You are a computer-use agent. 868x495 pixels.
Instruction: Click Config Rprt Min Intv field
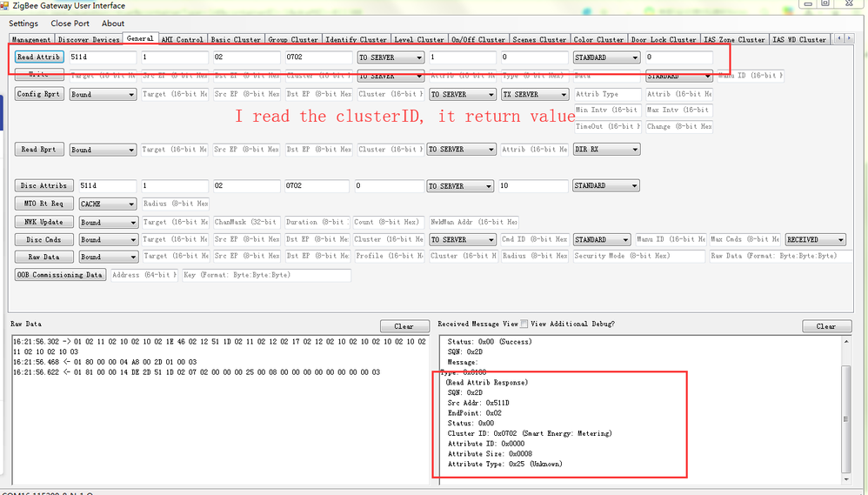click(x=608, y=110)
